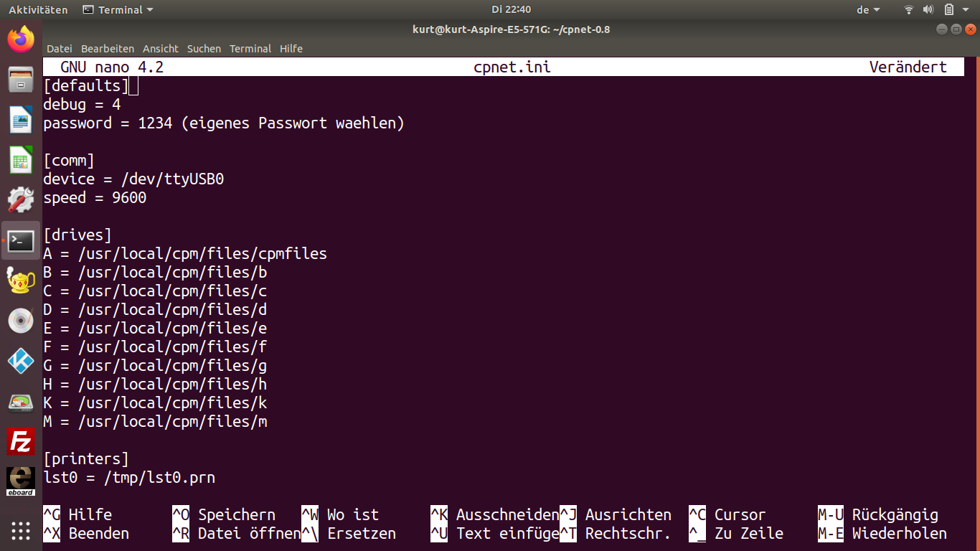Open LibreOffice Calc in the dock

[21, 159]
